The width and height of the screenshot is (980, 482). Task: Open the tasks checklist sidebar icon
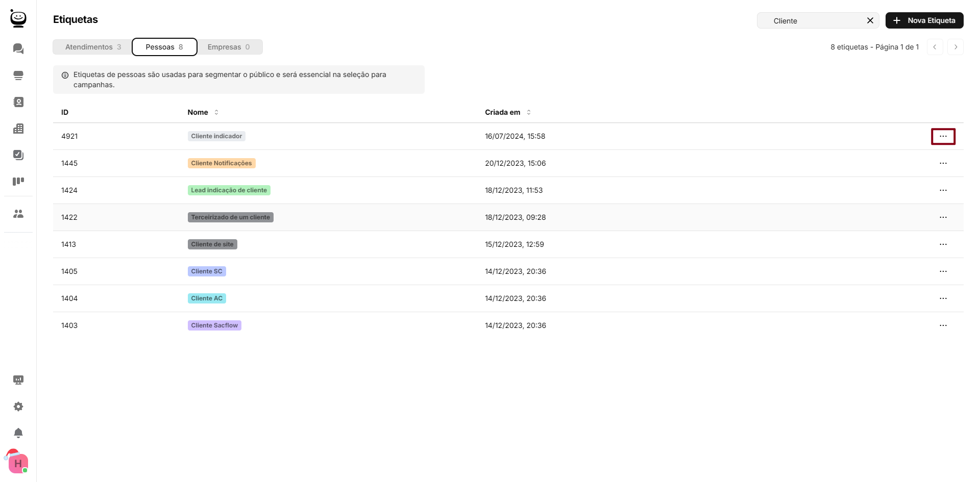click(18, 155)
